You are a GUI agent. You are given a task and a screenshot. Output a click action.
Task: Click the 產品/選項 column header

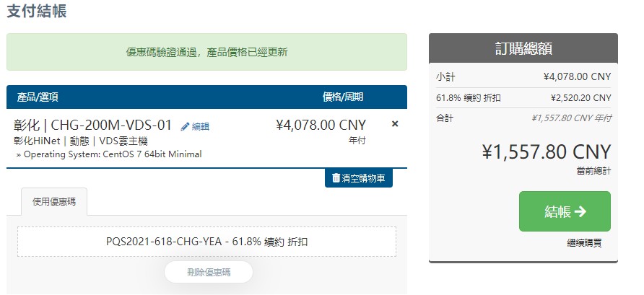pos(38,97)
